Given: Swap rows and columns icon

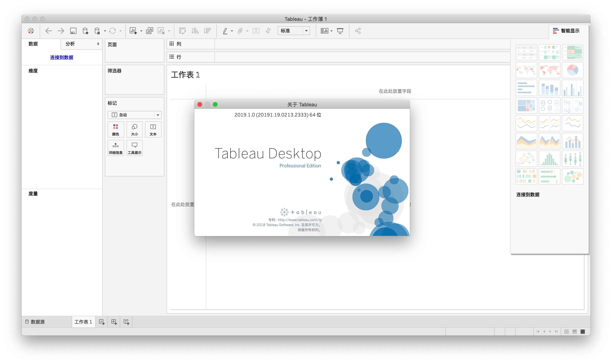Looking at the screenshot, I should [182, 31].
